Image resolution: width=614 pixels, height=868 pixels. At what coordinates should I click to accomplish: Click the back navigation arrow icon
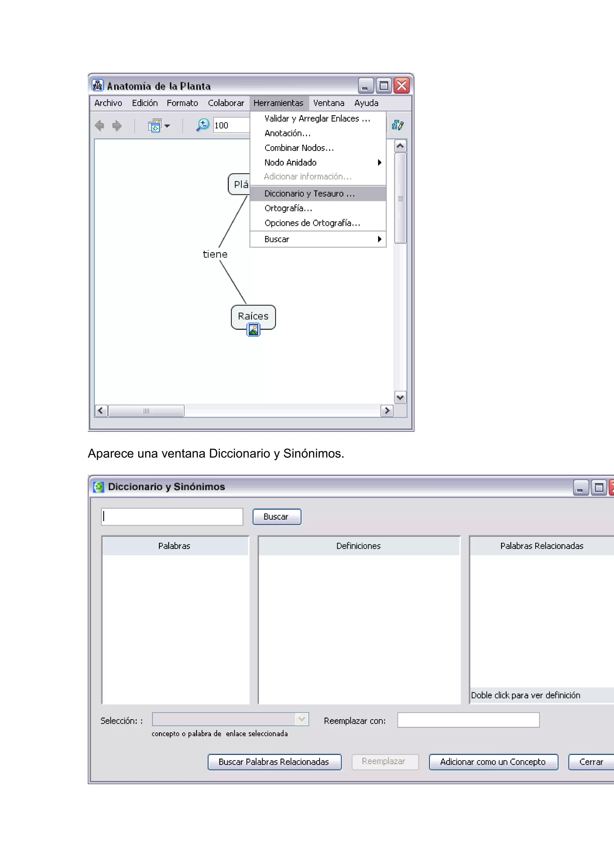click(x=100, y=125)
